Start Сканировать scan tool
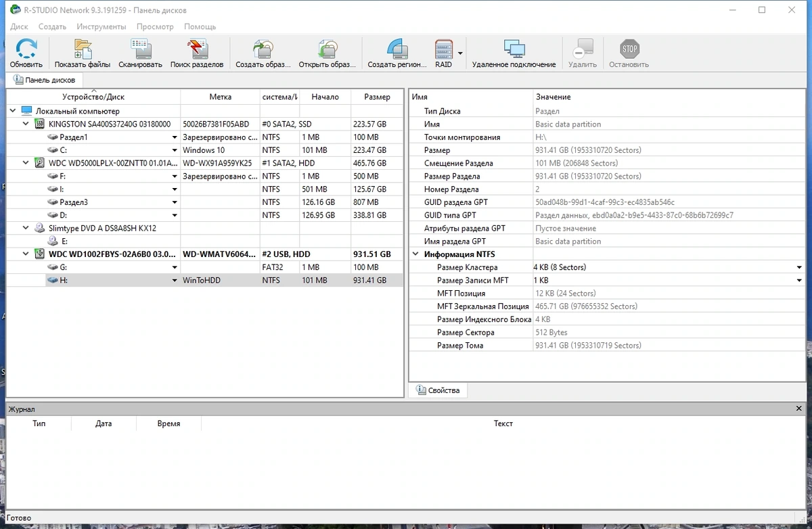The image size is (812, 529). (140, 49)
